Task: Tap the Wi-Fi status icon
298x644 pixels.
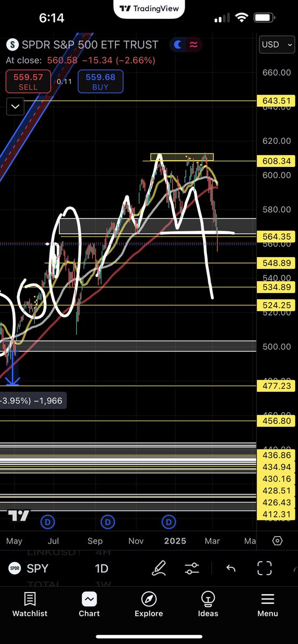Action: tap(242, 18)
